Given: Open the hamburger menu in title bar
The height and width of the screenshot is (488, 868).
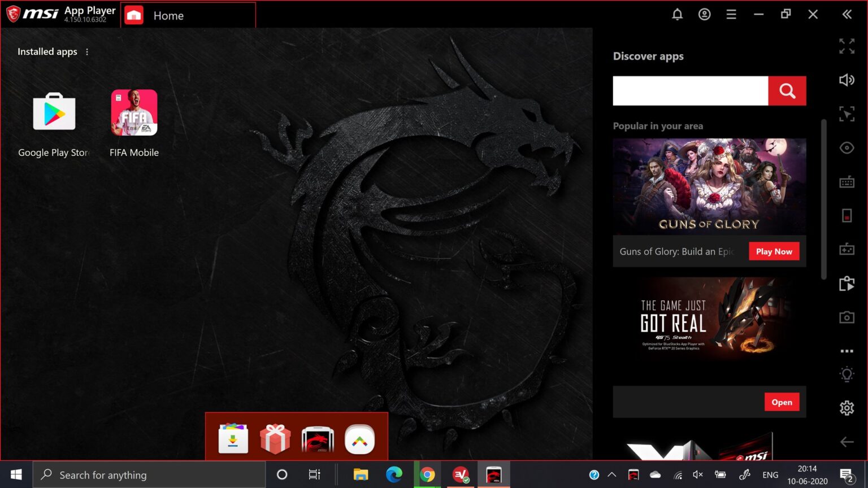Looking at the screenshot, I should pos(731,15).
